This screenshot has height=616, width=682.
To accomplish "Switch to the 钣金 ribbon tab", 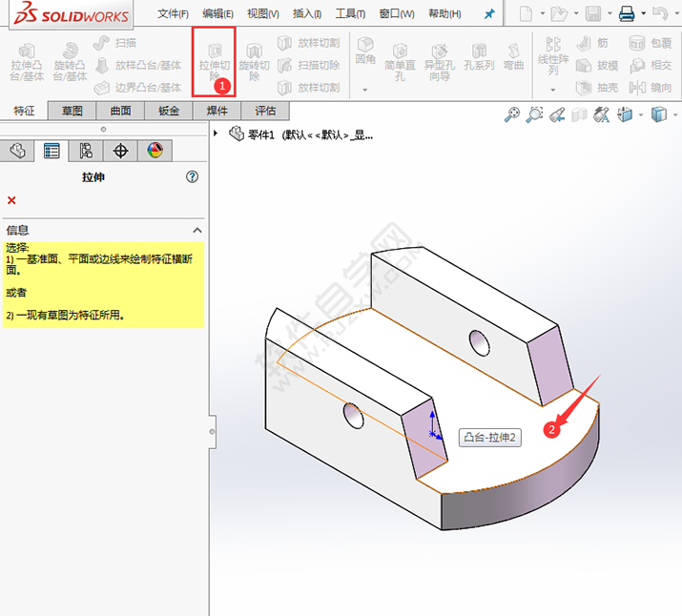I will pos(169,111).
